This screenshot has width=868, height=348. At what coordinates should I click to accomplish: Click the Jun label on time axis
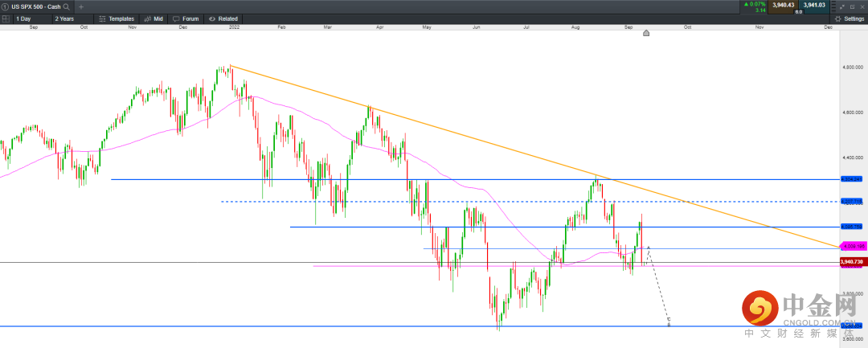(477, 27)
